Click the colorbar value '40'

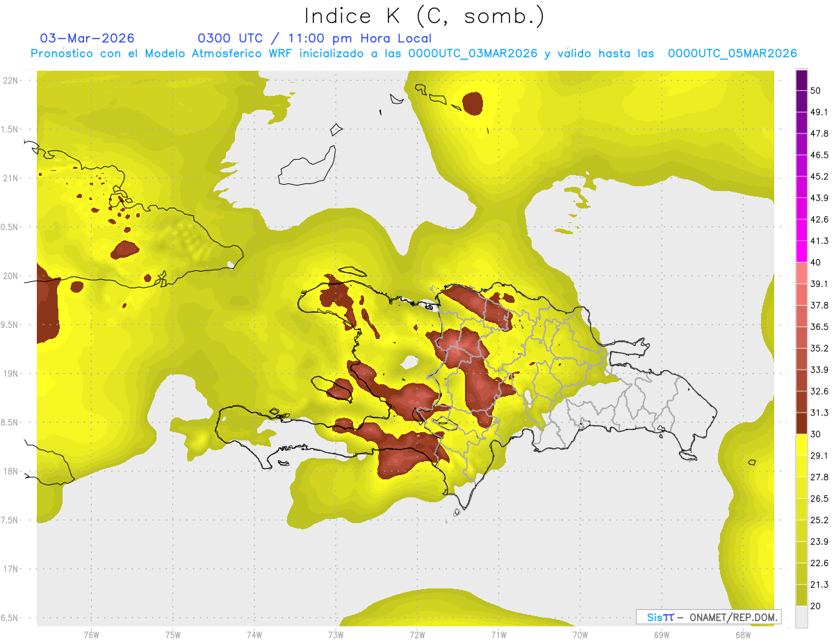tap(817, 263)
